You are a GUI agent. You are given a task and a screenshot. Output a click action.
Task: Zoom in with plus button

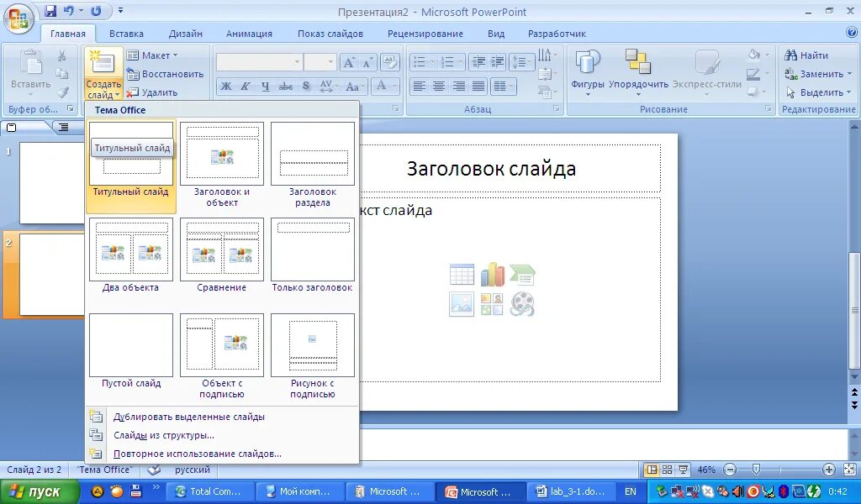coord(829,470)
